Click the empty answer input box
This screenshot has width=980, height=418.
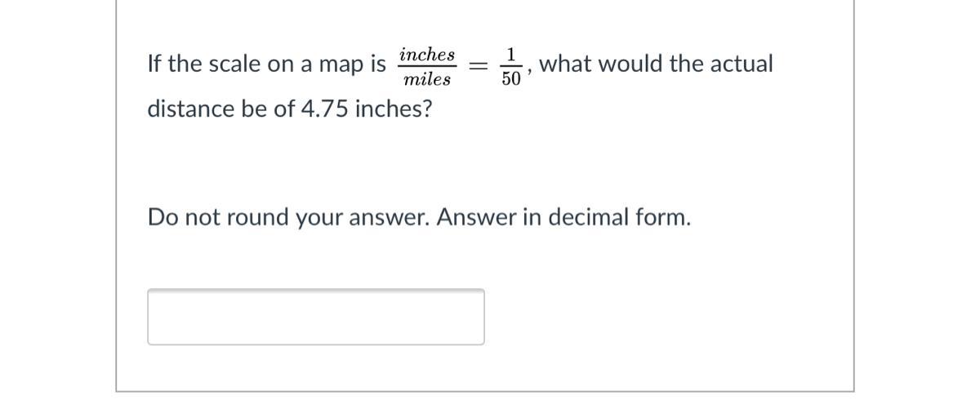pyautogui.click(x=315, y=317)
